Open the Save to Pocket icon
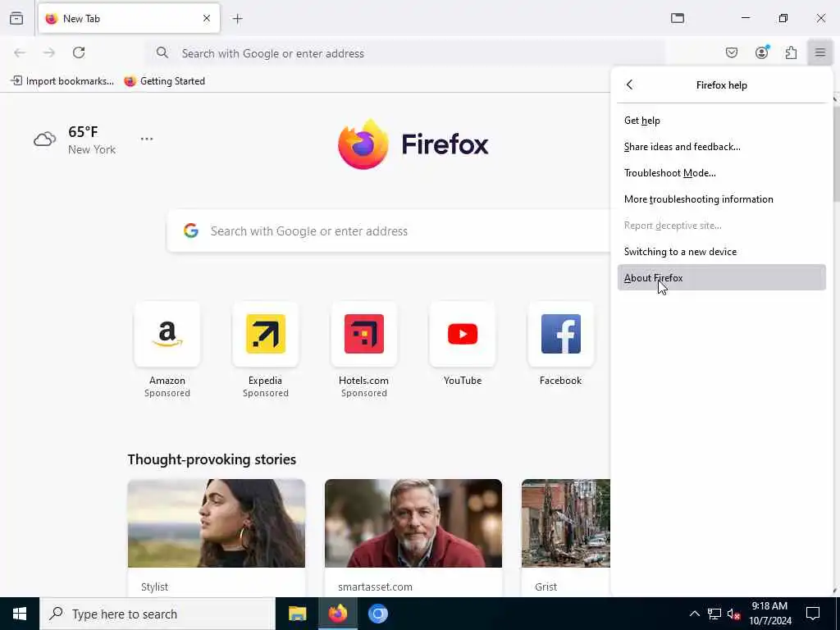 tap(731, 52)
